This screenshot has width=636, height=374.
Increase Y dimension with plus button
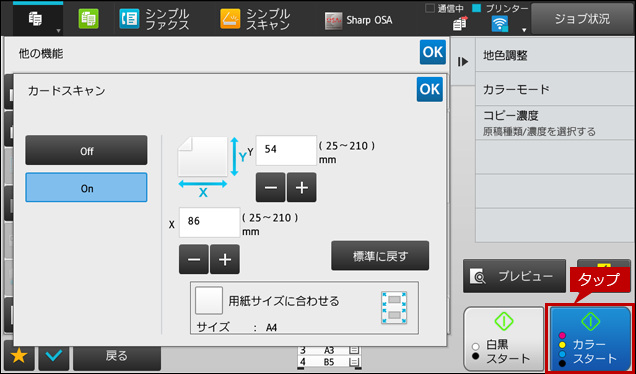[301, 187]
